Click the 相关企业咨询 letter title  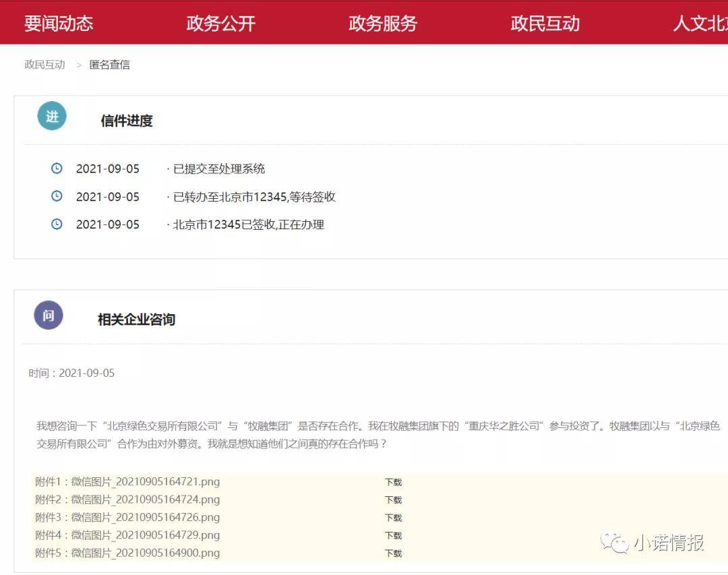coord(136,320)
